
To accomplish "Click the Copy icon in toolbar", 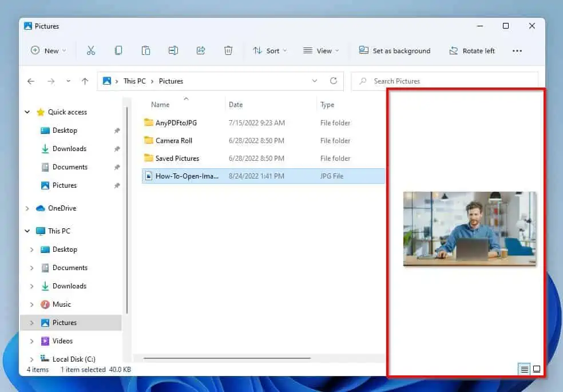I will point(118,50).
